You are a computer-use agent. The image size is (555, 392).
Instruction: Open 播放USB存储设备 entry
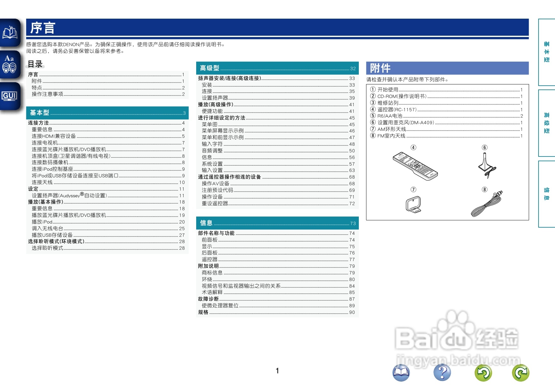tap(108, 235)
